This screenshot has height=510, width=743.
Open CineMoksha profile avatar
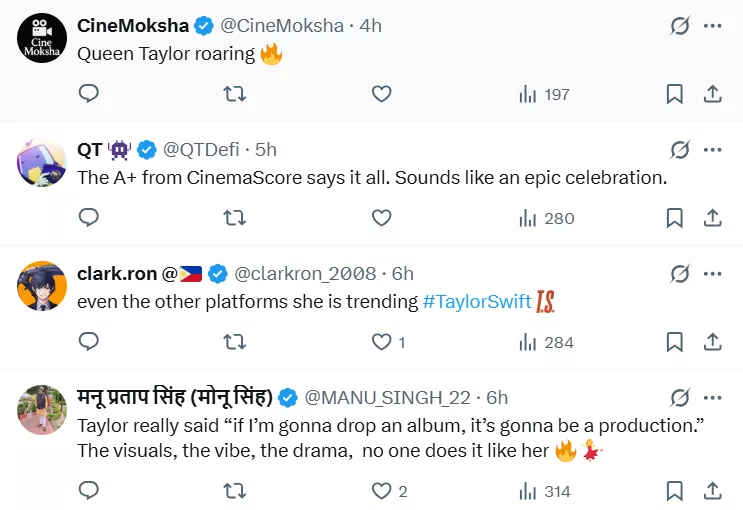point(42,40)
